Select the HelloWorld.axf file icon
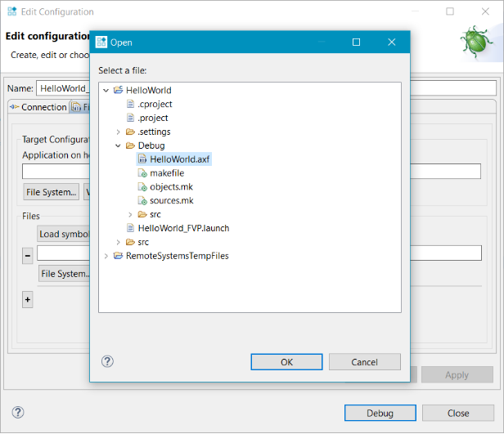Image resolution: width=504 pixels, height=434 pixels. coord(142,159)
